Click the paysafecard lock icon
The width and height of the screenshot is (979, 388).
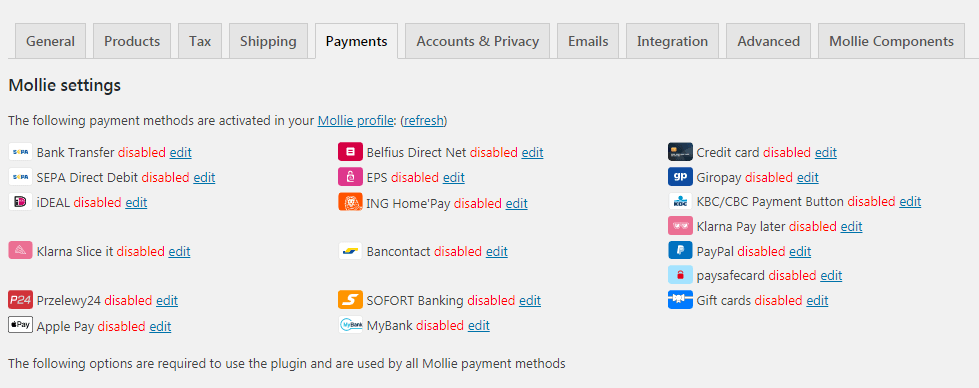[680, 275]
